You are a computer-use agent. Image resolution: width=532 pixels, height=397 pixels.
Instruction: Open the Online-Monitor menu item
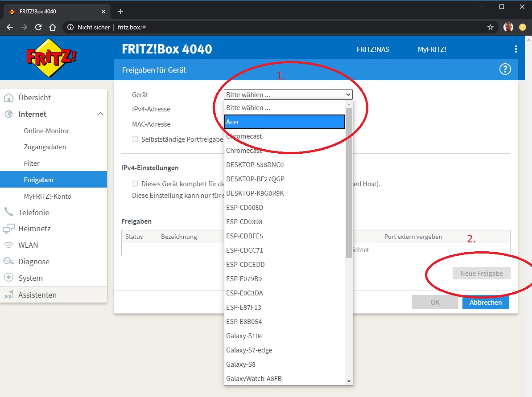[x=46, y=131]
